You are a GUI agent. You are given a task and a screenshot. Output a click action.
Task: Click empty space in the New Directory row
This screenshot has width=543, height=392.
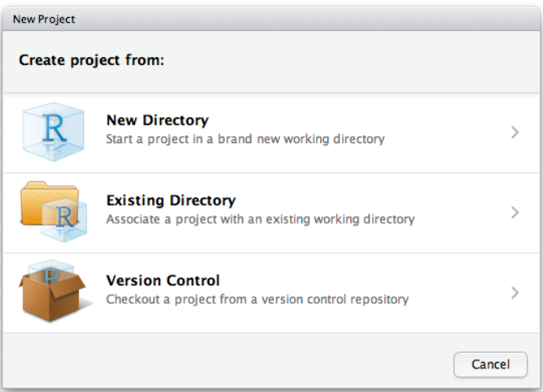(447, 133)
